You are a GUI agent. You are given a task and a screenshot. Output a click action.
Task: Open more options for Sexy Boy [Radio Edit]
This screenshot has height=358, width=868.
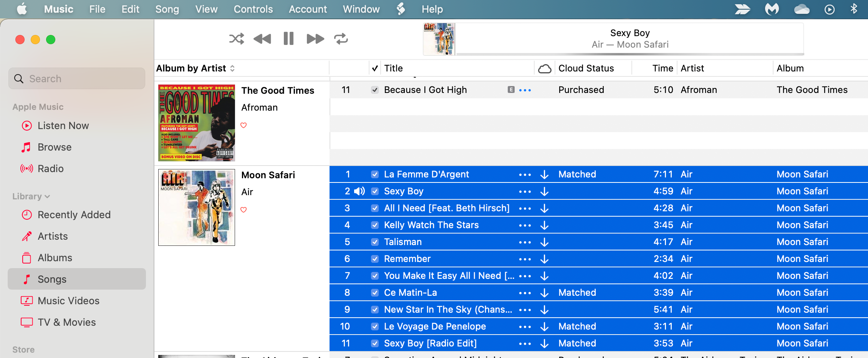click(525, 343)
